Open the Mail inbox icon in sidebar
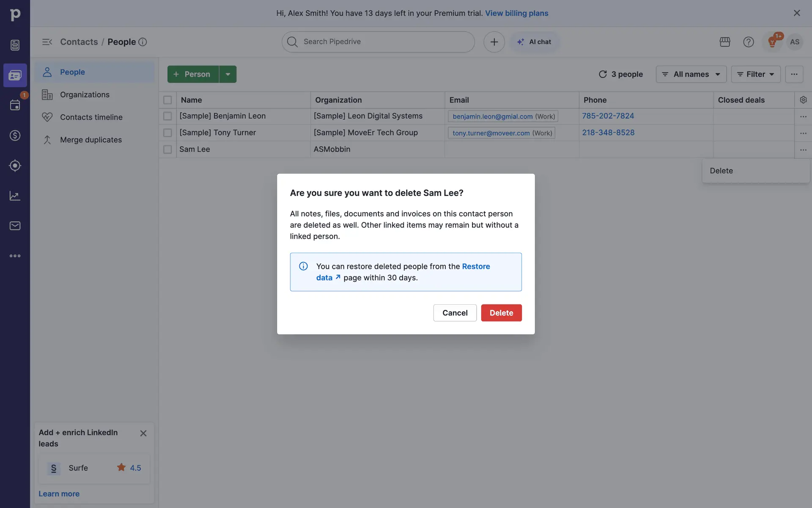This screenshot has width=812, height=508. click(15, 226)
